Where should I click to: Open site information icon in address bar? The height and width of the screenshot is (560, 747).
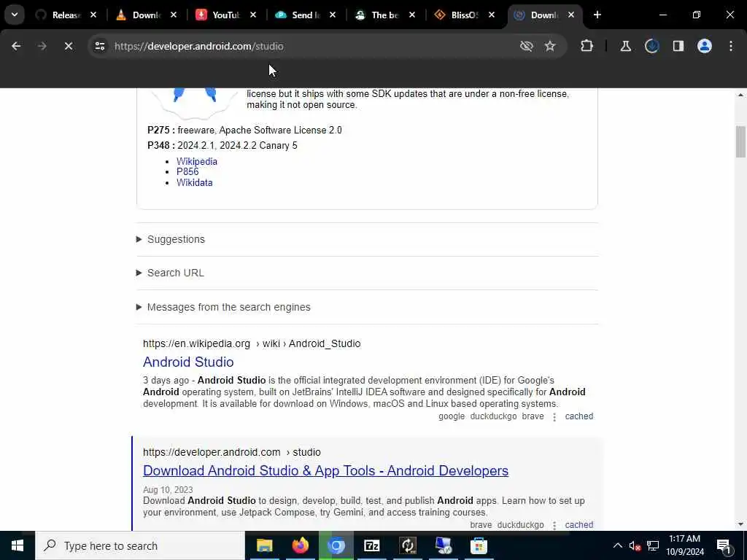[x=99, y=46]
